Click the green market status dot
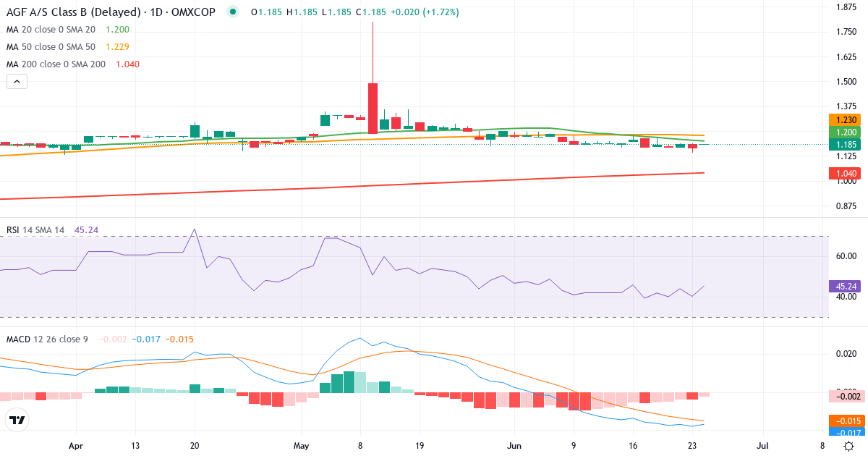The width and height of the screenshot is (868, 456). 232,12
